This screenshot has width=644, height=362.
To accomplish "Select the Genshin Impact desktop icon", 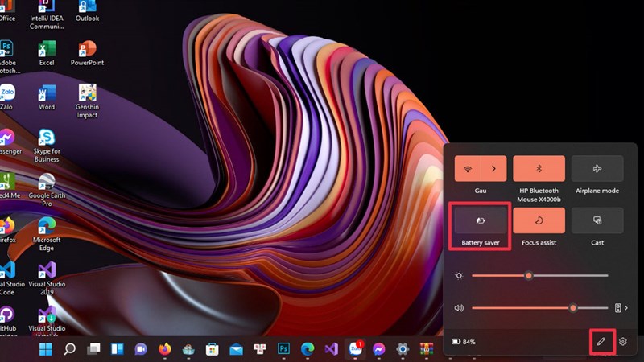I will click(x=87, y=101).
